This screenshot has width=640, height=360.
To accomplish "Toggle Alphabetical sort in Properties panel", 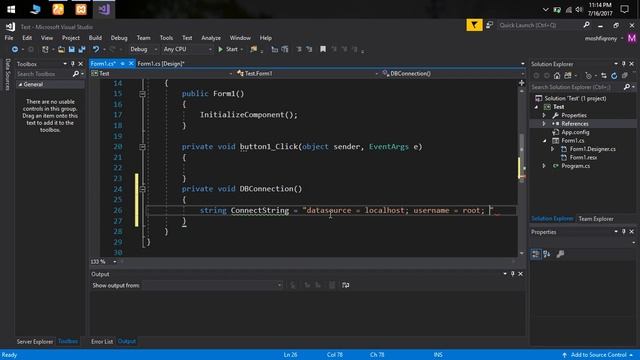I will (x=547, y=254).
